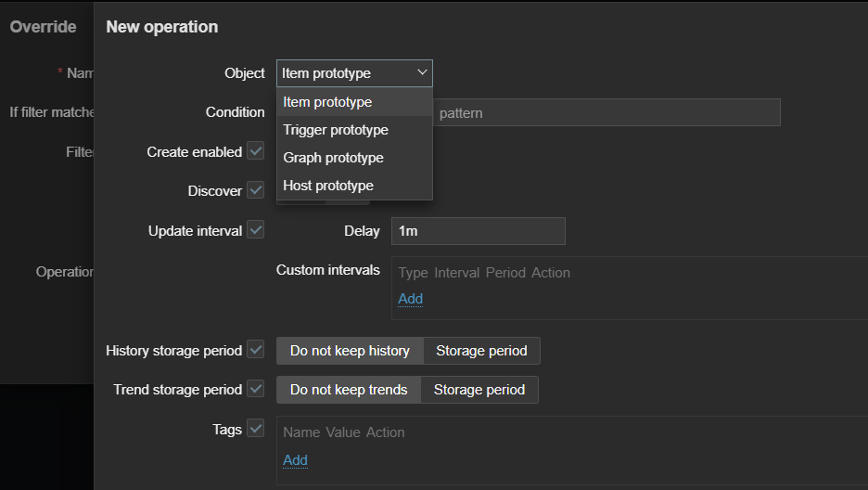Toggle the Update interval checkbox
868x490 pixels.
pyautogui.click(x=256, y=230)
